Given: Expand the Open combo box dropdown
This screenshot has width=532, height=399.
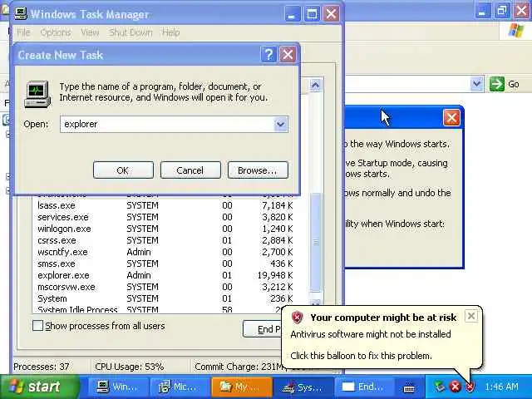Looking at the screenshot, I should (x=281, y=124).
